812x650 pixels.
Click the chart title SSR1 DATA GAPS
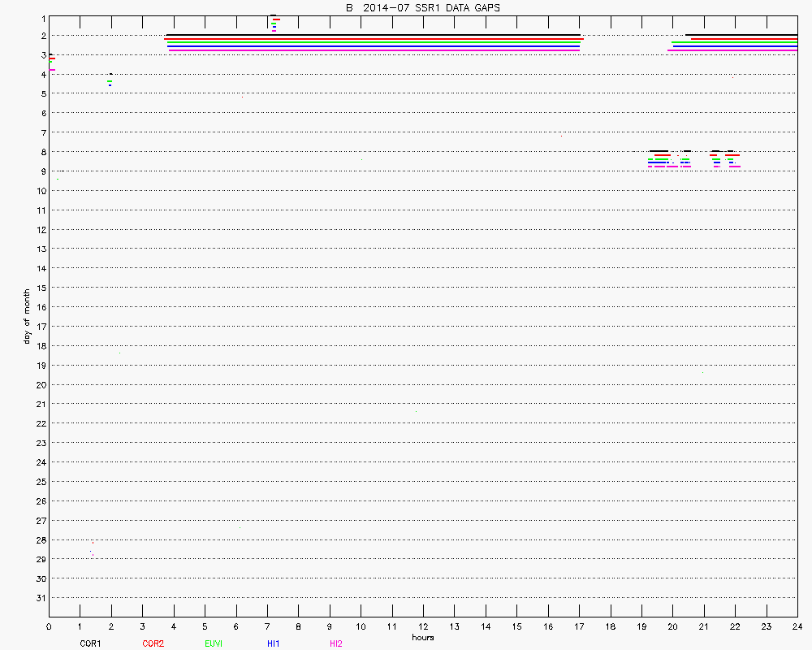pyautogui.click(x=422, y=7)
